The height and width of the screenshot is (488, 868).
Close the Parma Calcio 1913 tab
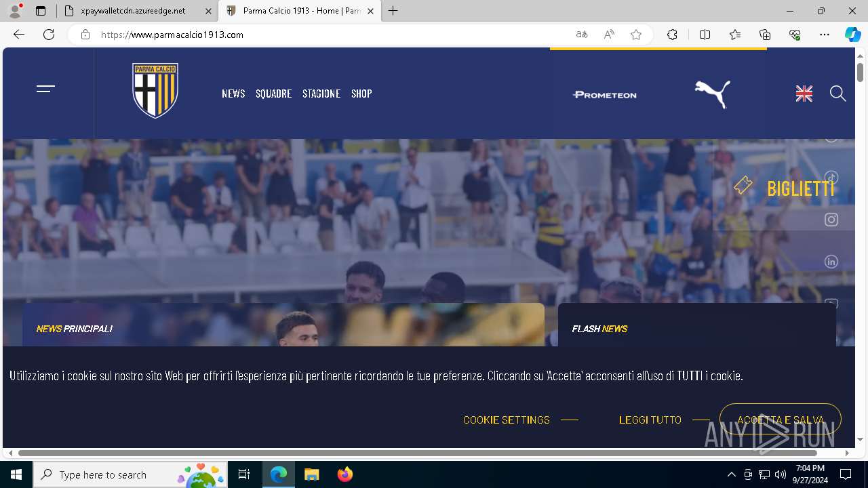coord(370,11)
